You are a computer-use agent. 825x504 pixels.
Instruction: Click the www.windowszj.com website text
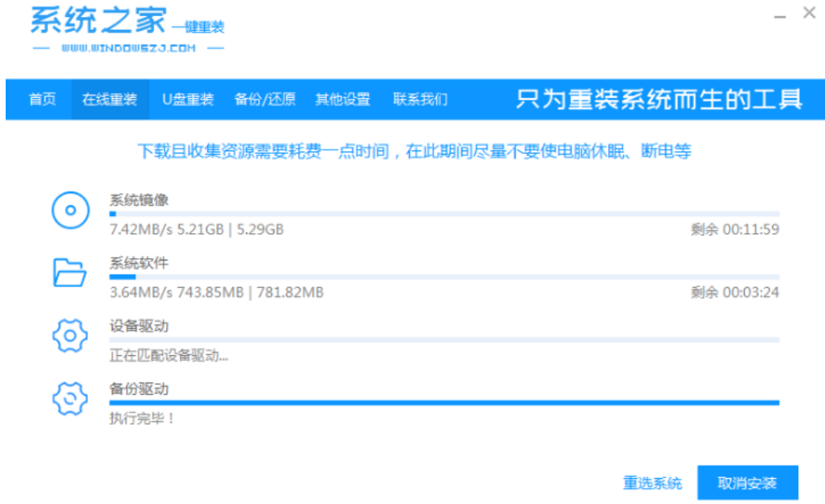coord(129,49)
